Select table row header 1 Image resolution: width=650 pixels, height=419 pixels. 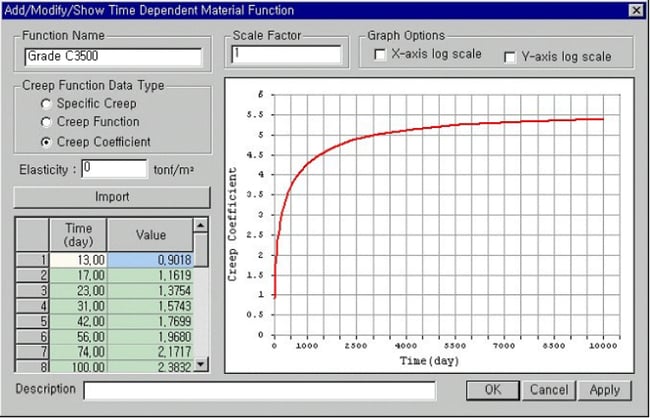click(x=32, y=260)
